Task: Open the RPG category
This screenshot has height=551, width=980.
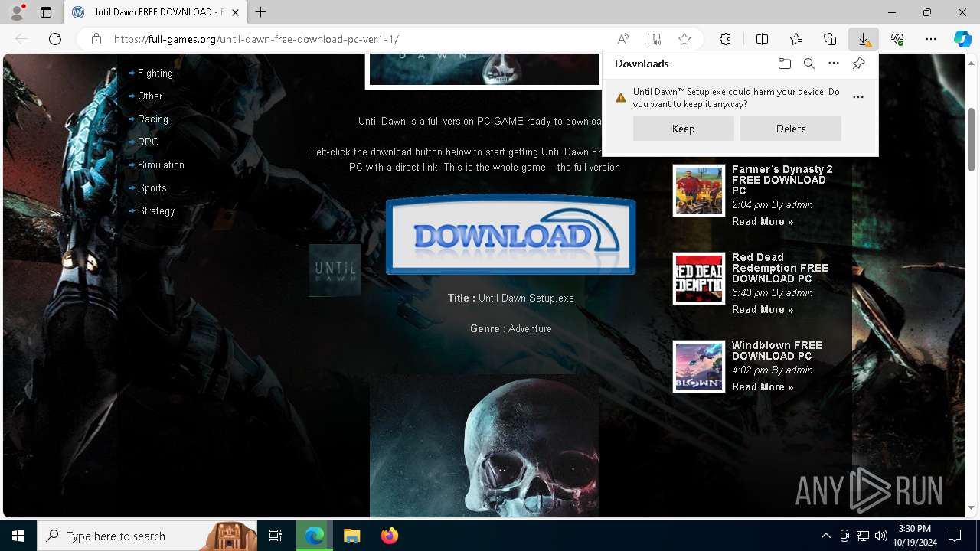Action: point(149,142)
